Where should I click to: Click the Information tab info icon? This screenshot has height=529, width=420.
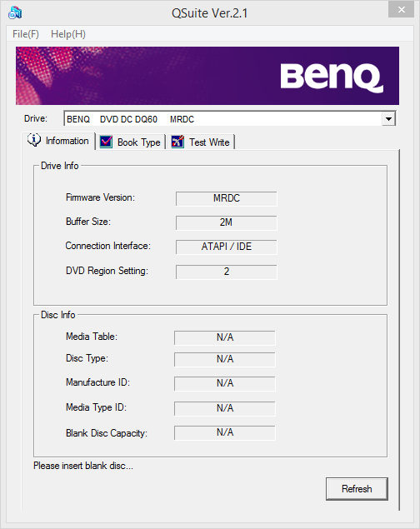click(x=34, y=140)
